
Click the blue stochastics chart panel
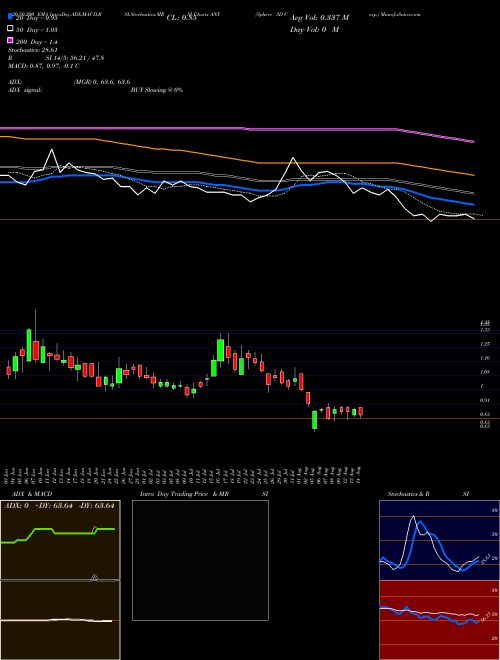coord(439,540)
